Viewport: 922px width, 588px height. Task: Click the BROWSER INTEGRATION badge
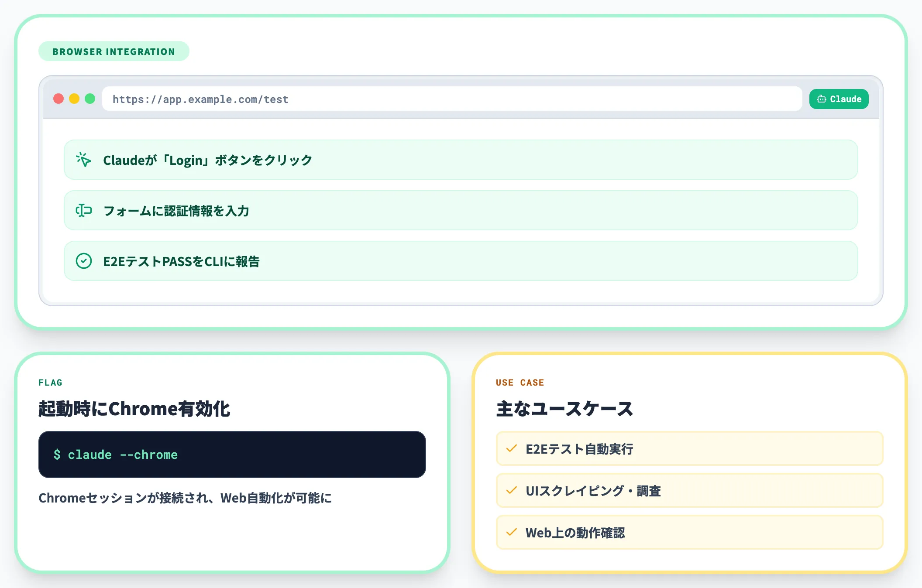click(x=114, y=51)
